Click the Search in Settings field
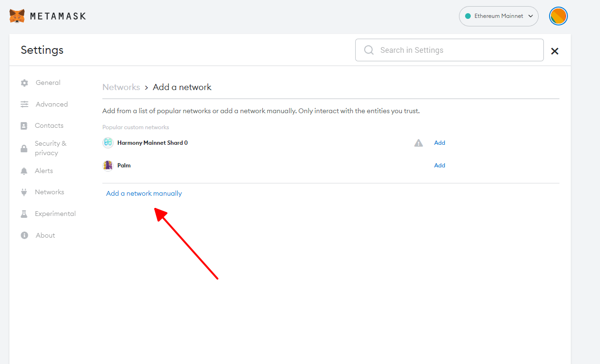This screenshot has height=364, width=600. click(x=450, y=50)
